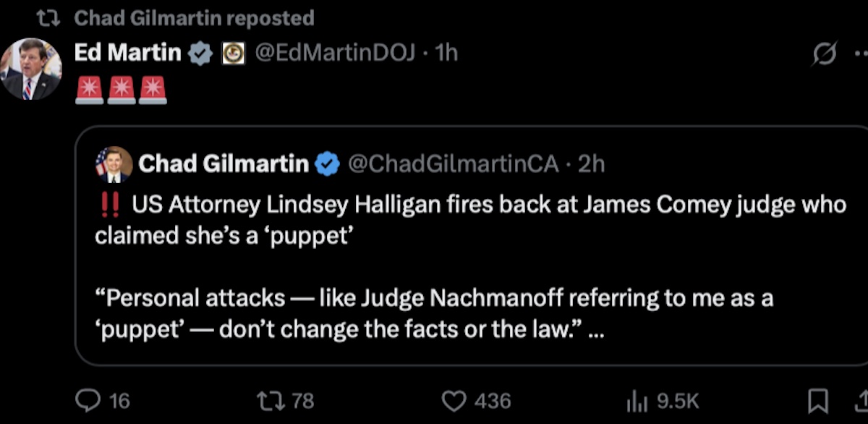Repost Ed Martin's tweet
868x424 pixels.
(272, 401)
